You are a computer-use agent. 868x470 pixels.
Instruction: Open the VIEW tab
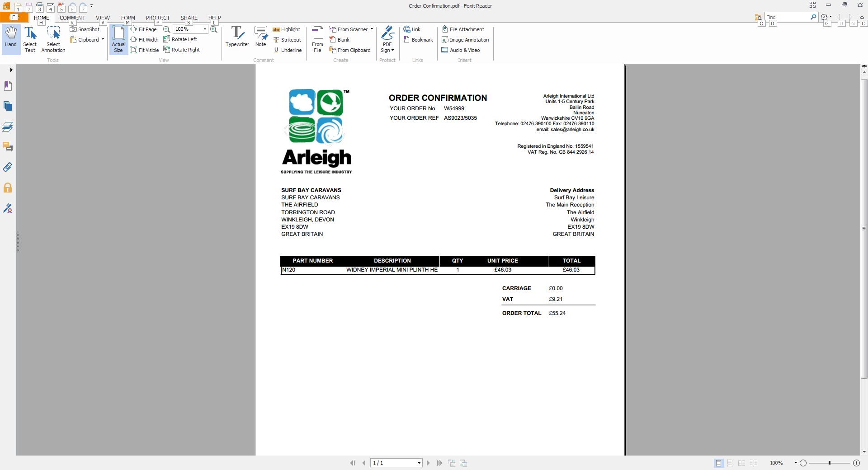point(103,18)
